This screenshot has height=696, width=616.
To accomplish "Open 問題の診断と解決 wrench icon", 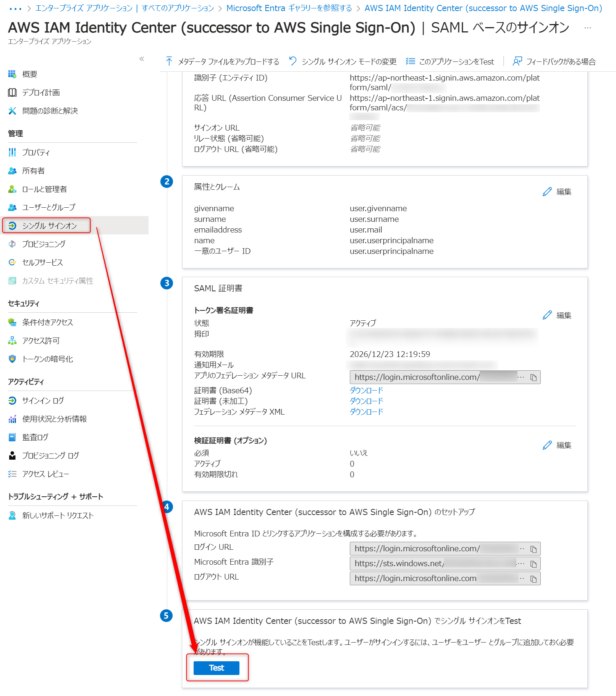I will [12, 111].
